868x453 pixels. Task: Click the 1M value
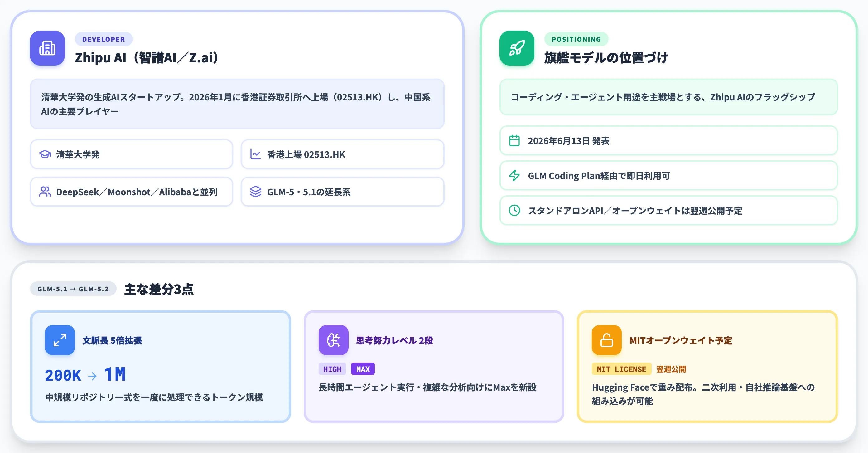(114, 374)
